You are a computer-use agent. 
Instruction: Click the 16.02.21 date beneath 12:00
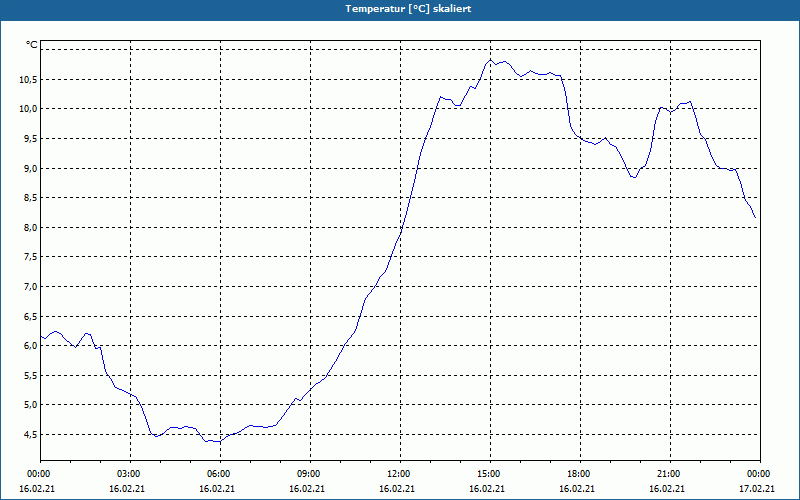pos(397,488)
